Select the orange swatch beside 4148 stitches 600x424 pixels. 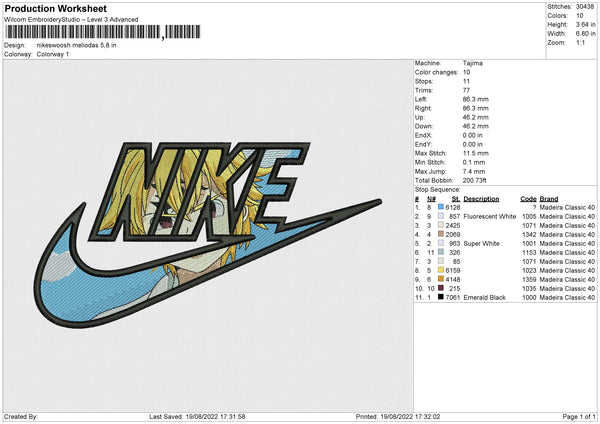[x=441, y=279]
